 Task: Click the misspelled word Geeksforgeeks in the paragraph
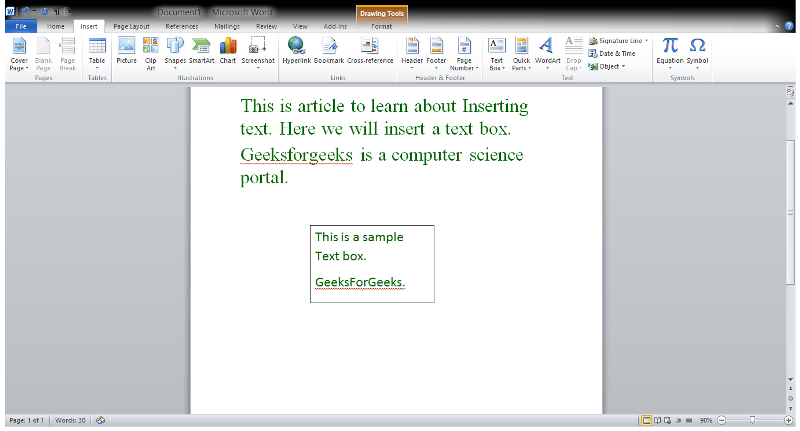pos(296,155)
